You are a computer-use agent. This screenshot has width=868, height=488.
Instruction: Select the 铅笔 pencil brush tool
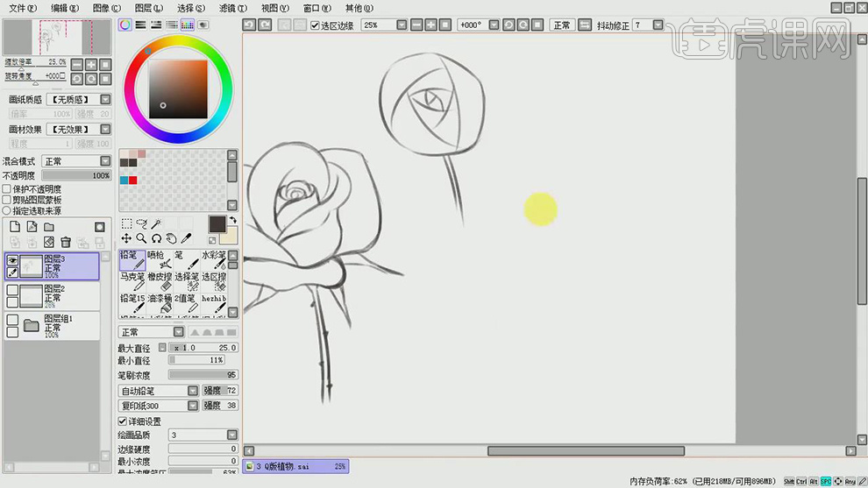[132, 259]
